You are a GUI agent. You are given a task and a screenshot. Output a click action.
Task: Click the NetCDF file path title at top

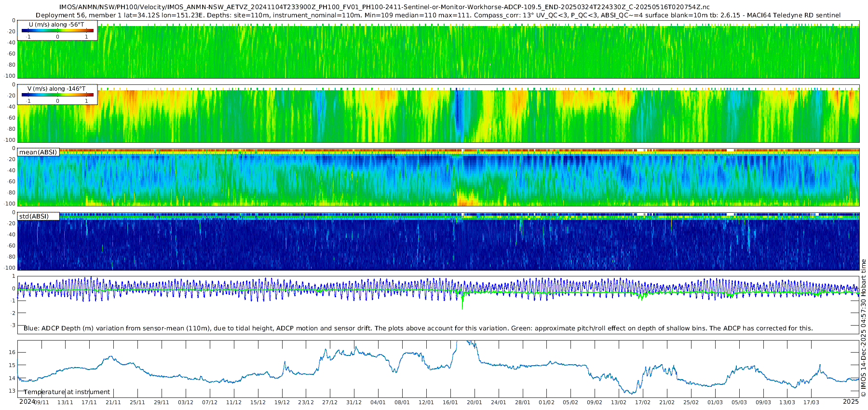click(x=384, y=7)
